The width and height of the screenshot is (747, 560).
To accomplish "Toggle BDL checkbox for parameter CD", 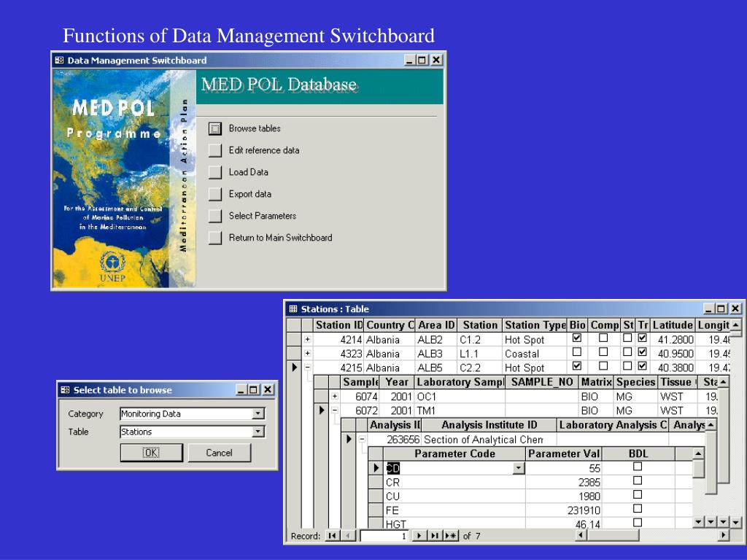I will coord(638,467).
